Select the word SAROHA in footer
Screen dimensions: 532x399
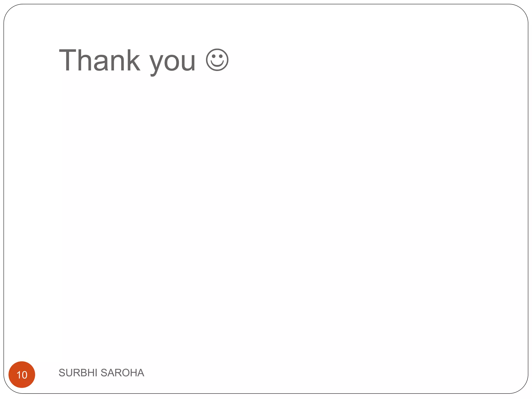point(122,373)
